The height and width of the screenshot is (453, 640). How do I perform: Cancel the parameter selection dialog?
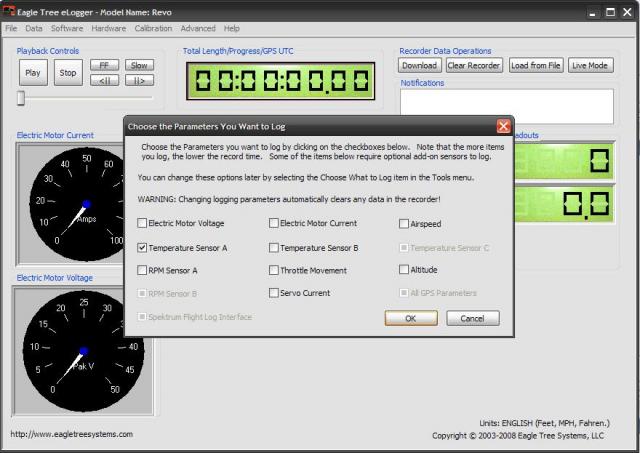[x=472, y=318]
